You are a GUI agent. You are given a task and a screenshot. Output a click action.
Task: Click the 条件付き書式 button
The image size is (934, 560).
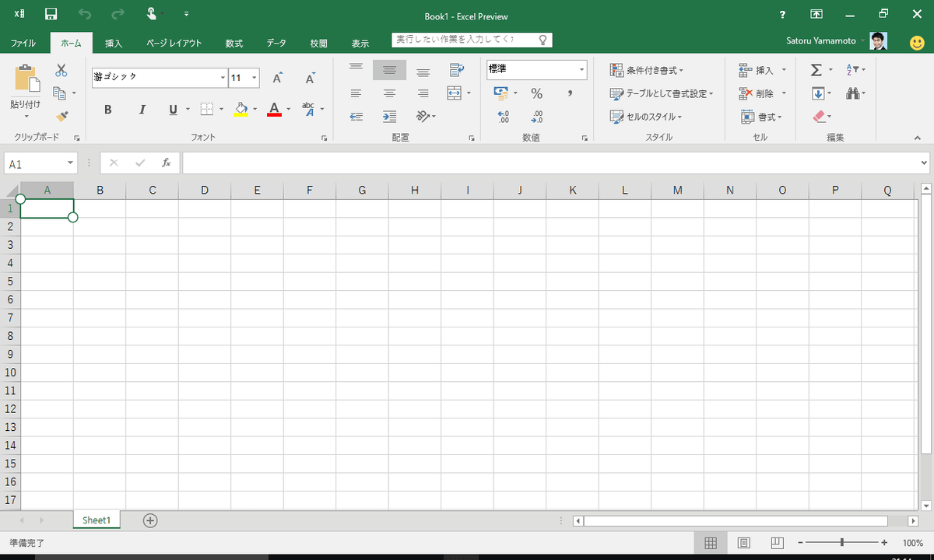click(x=647, y=69)
